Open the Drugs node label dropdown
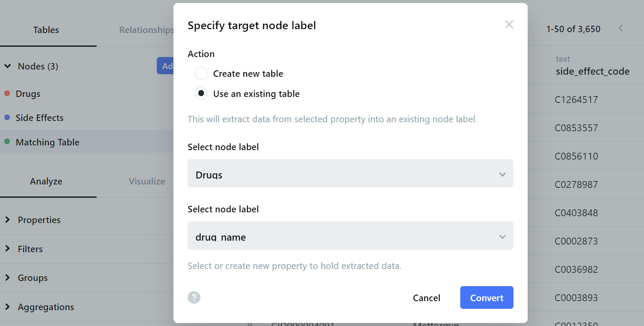This screenshot has width=644, height=326. 350,173
